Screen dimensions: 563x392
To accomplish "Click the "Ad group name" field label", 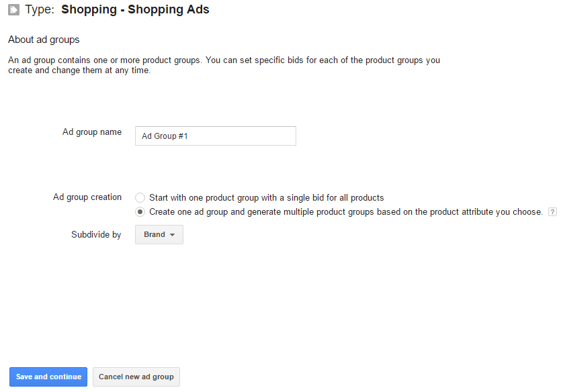I will pos(92,132).
